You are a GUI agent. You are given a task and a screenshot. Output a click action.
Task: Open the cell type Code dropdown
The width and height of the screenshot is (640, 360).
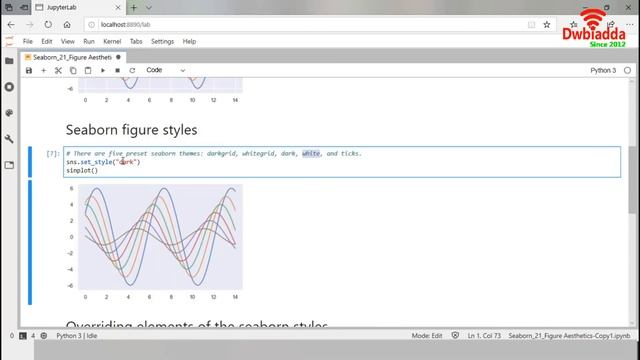click(x=165, y=70)
